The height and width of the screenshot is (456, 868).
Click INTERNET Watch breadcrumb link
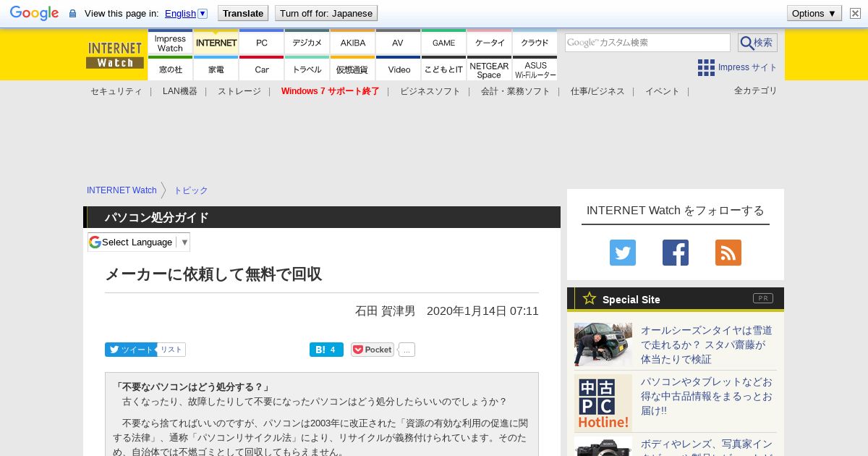pos(122,190)
